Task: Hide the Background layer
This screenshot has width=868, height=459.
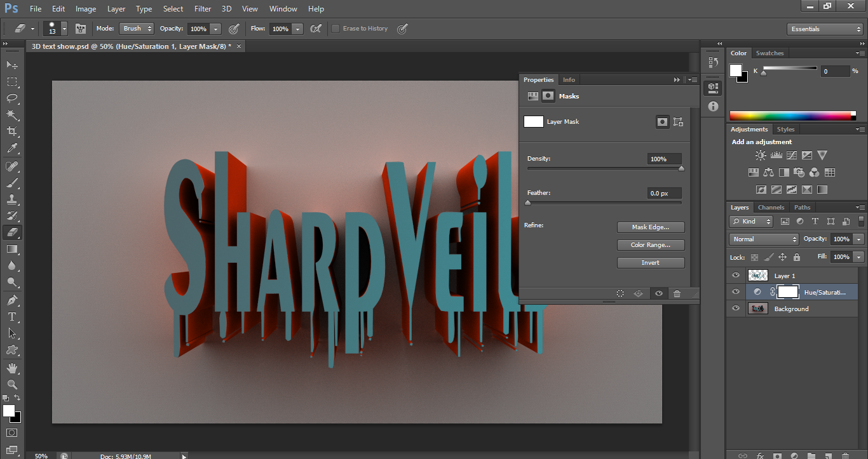Action: [x=736, y=309]
